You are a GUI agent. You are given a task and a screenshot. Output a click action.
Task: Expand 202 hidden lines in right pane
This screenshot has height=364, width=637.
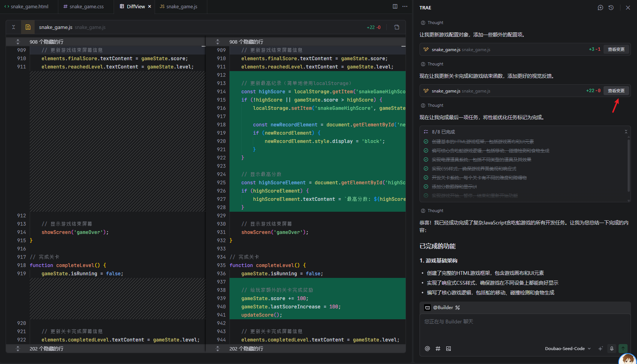point(217,349)
